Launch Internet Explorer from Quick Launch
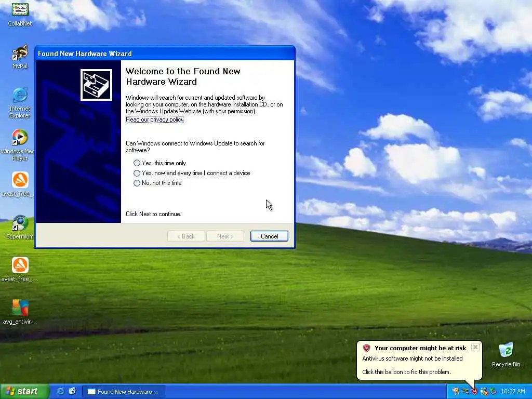This screenshot has height=399, width=532. tap(61, 391)
